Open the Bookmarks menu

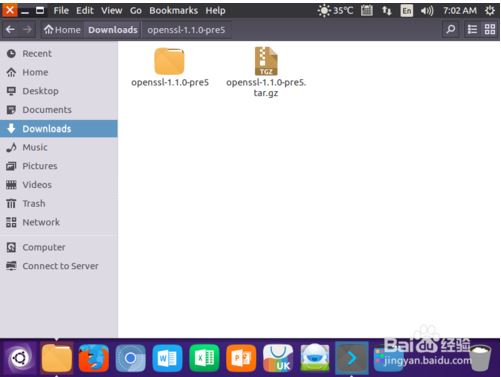pos(173,11)
